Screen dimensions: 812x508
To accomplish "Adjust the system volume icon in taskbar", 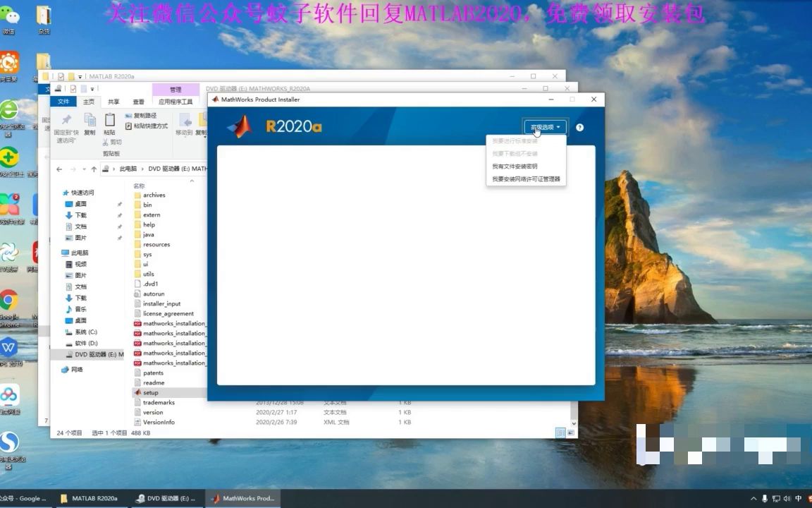I will [x=787, y=499].
